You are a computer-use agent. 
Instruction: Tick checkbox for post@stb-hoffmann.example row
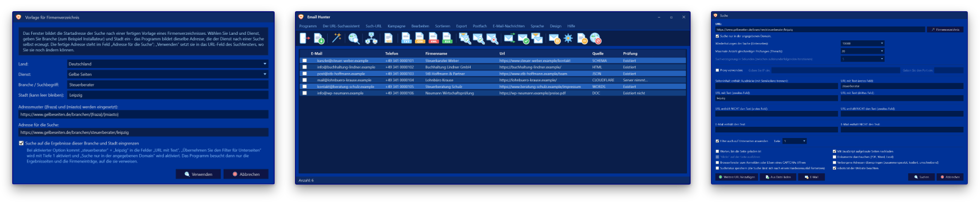pos(305,74)
